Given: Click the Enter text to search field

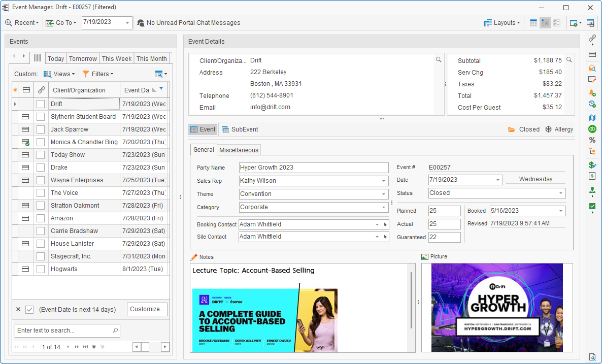Looking at the screenshot, I should pos(67,330).
